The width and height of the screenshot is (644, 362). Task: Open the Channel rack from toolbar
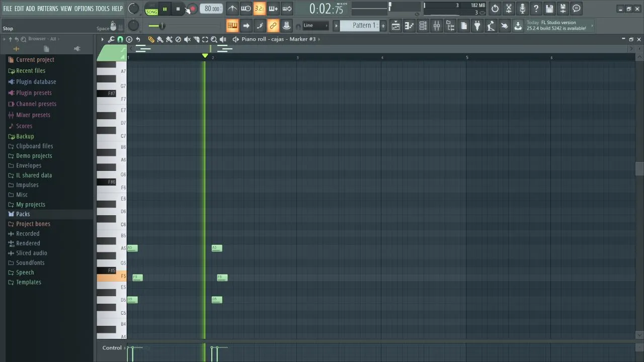423,26
